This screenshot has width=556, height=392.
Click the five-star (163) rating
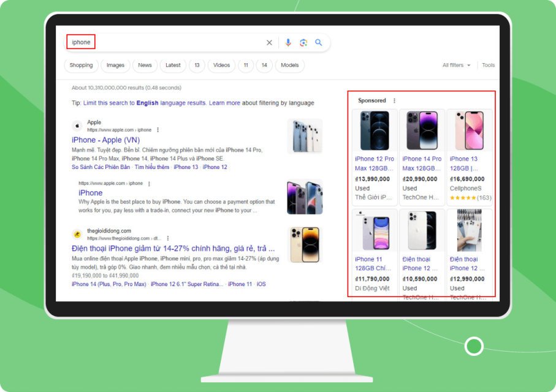(x=471, y=198)
